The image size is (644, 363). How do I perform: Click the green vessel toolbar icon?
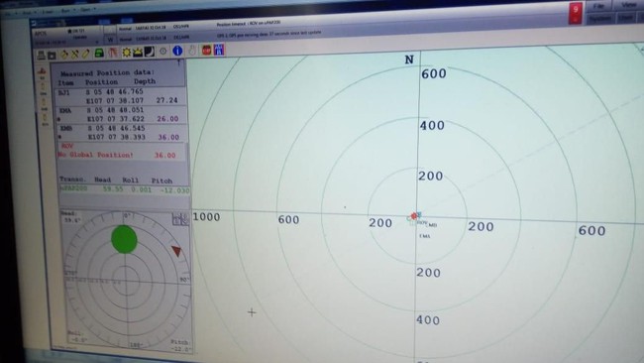(99, 54)
